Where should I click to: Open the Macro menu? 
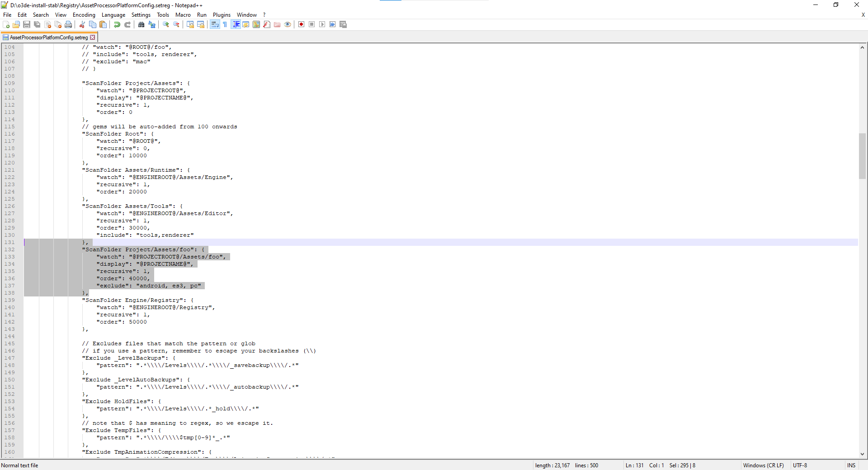pos(183,14)
